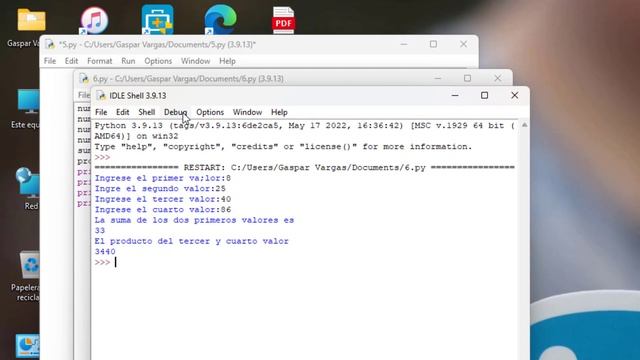The image size is (640, 360).
Task: Maximize the 6.py editor window
Action: (467, 78)
